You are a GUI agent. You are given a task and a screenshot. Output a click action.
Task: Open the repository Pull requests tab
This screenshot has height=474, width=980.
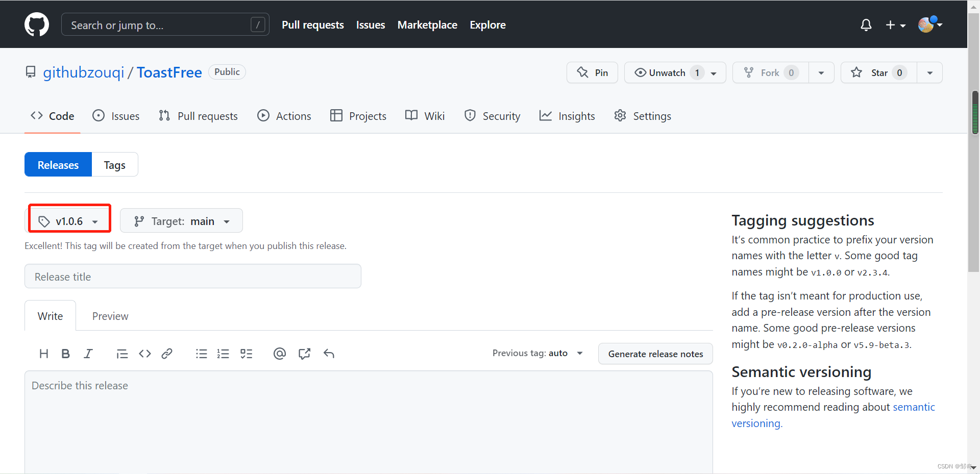click(198, 116)
